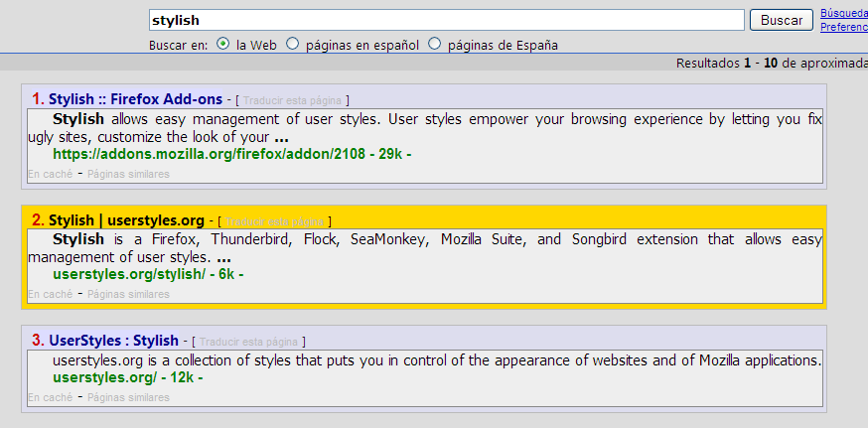Image resolution: width=868 pixels, height=428 pixels.
Task: Click 'Traducir esta página' for result 3
Action: [x=248, y=342]
